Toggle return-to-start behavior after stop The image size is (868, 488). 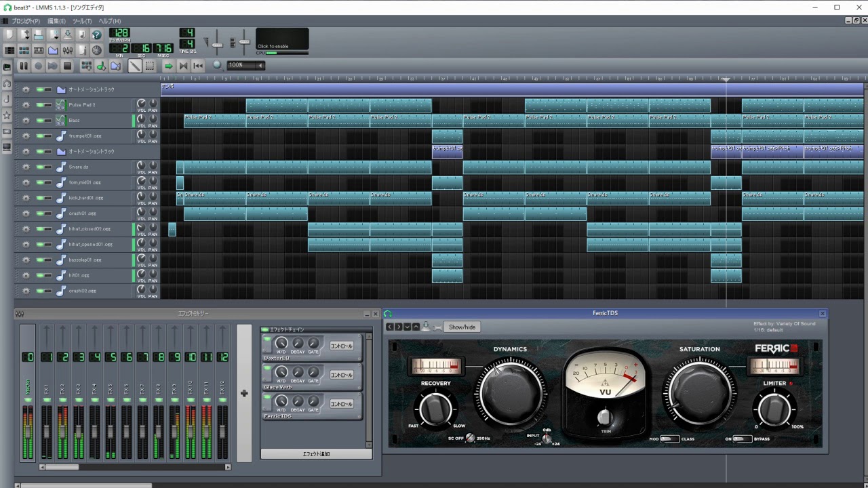198,66
